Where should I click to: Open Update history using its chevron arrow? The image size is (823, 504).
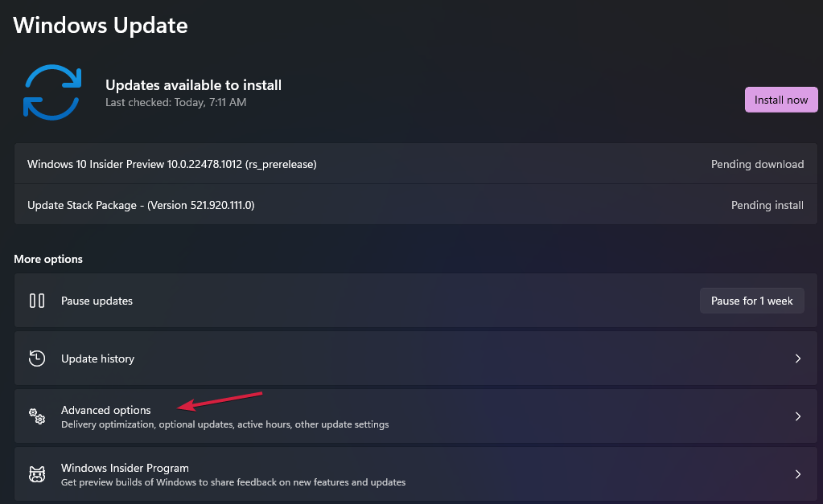pyautogui.click(x=798, y=359)
